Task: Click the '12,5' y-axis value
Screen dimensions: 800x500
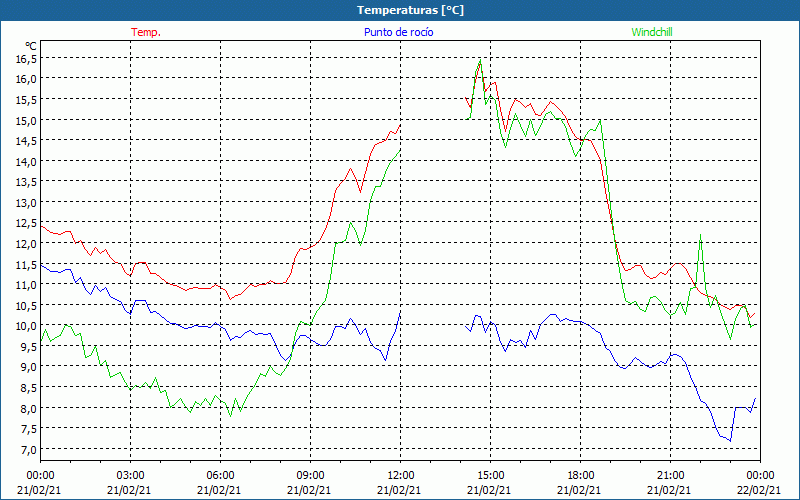Action: coord(26,223)
